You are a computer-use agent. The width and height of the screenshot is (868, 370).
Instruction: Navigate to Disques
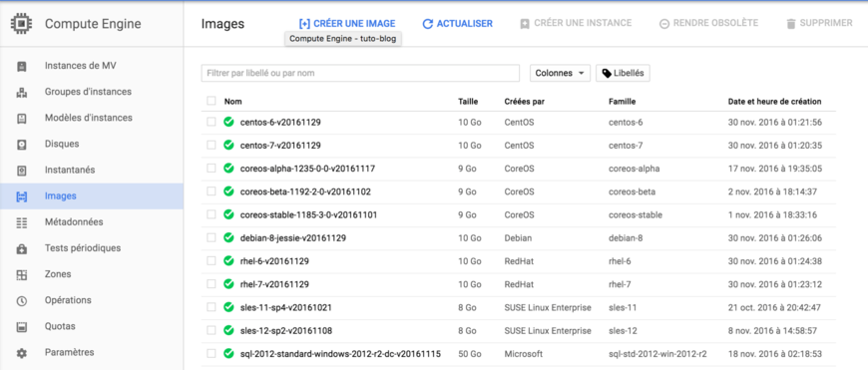(62, 144)
